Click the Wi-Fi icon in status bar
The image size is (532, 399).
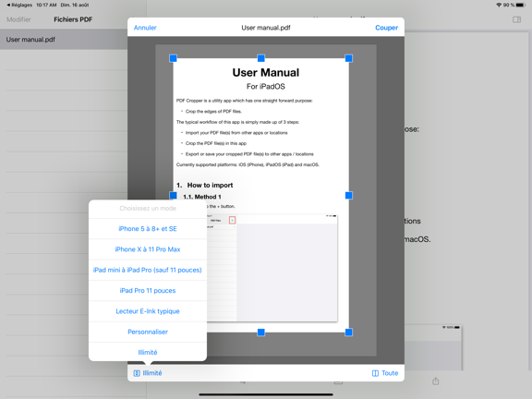[x=499, y=6]
